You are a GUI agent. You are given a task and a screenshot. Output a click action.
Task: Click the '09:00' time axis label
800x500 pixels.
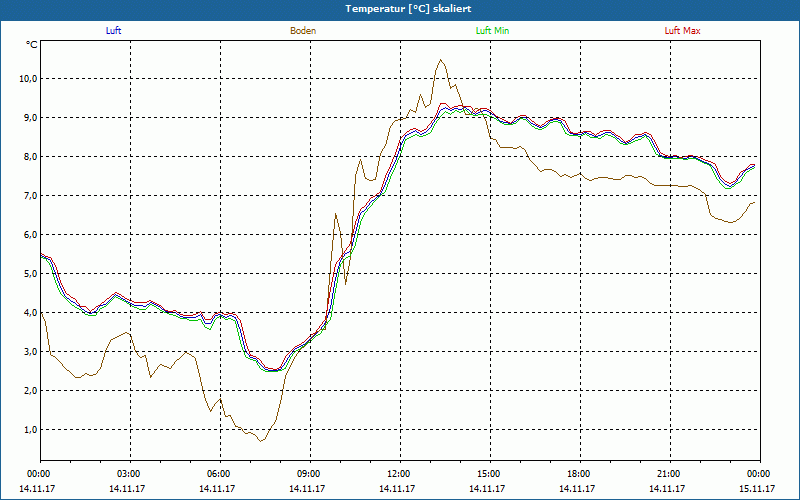tap(310, 474)
